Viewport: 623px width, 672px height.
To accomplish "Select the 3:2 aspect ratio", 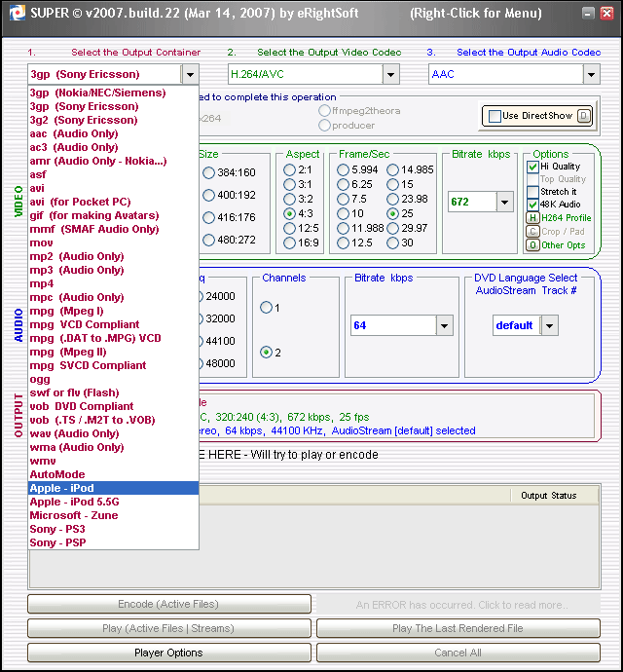I will (290, 199).
